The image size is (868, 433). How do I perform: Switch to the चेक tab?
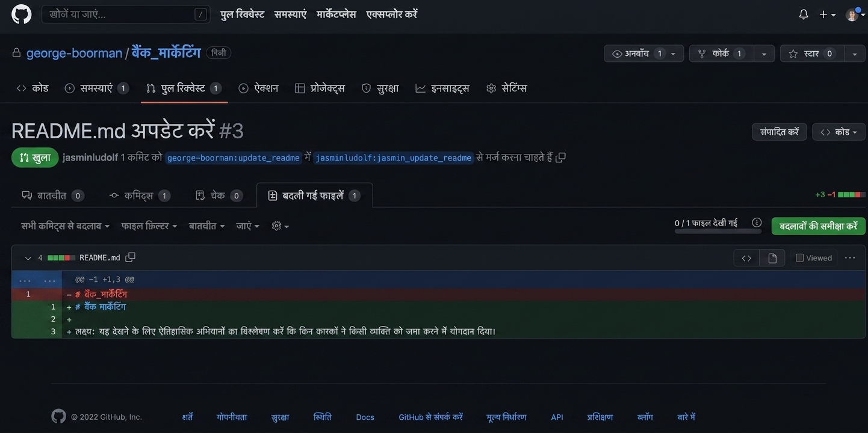pos(219,195)
